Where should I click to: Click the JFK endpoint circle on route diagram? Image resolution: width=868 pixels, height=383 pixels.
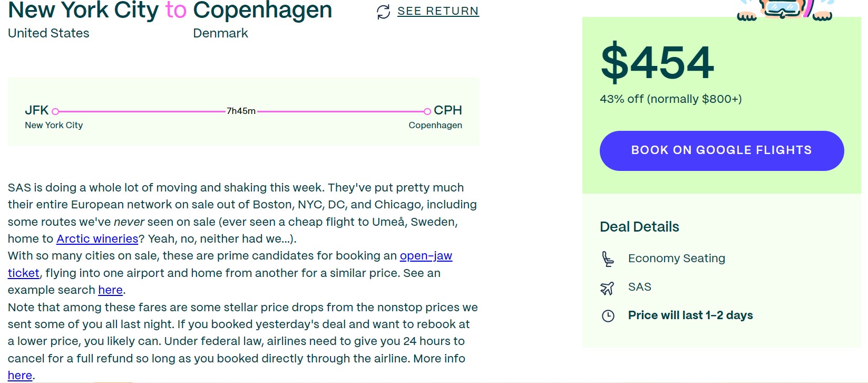click(56, 110)
